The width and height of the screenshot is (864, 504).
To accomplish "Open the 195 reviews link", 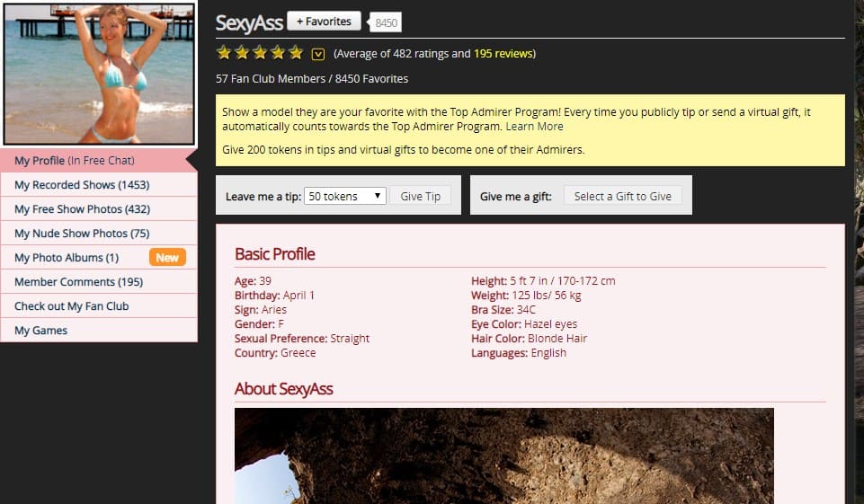I will tap(503, 54).
